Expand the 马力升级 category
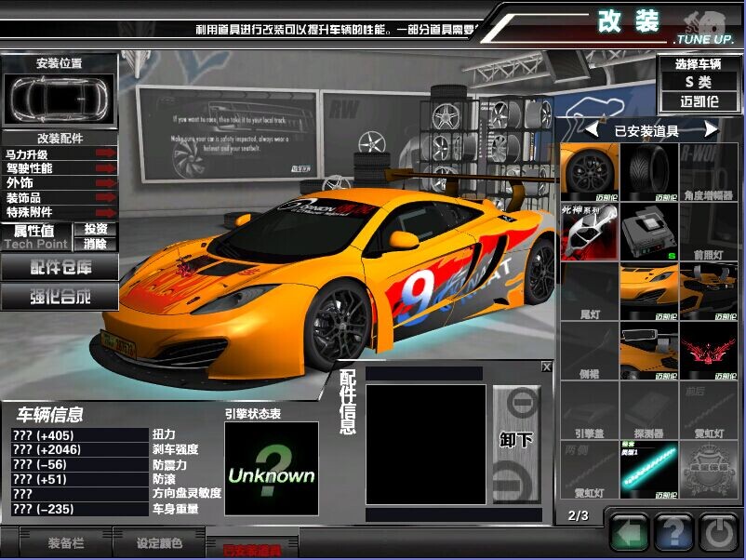Image resolution: width=746 pixels, height=560 pixels. (60, 153)
